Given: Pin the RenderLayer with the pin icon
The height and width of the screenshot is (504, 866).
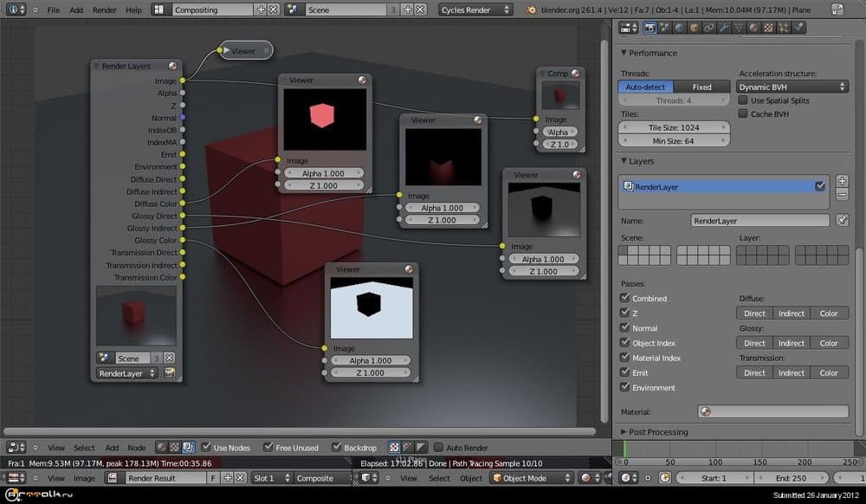Looking at the screenshot, I should pos(842,221).
